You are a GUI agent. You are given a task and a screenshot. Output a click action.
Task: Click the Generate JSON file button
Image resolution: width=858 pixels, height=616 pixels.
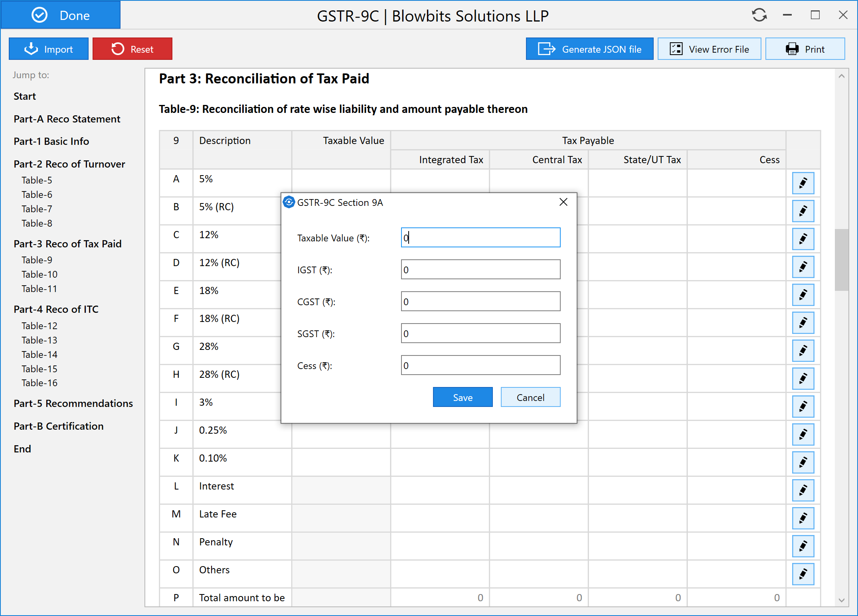click(x=589, y=49)
